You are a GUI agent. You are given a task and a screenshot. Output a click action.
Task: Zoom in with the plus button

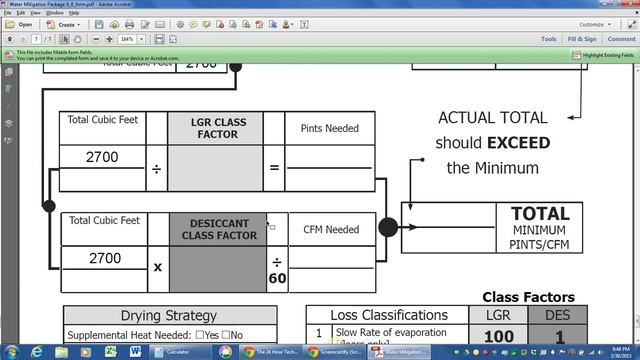pos(109,39)
